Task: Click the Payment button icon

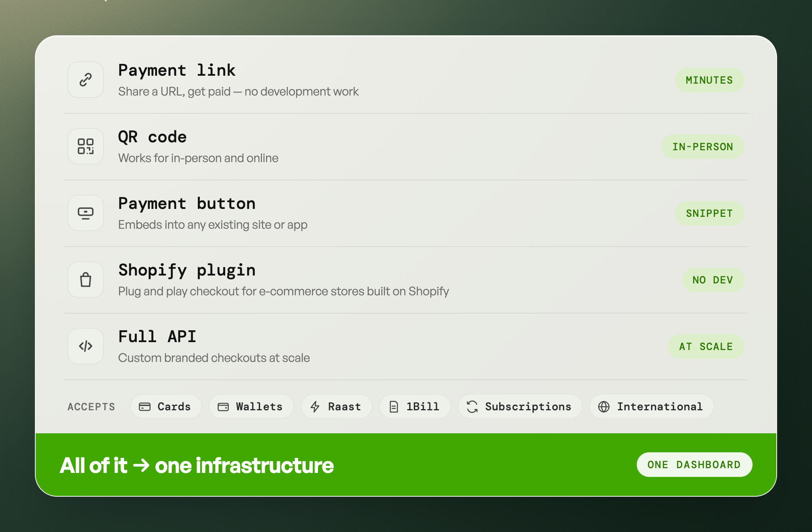Action: coord(86,213)
